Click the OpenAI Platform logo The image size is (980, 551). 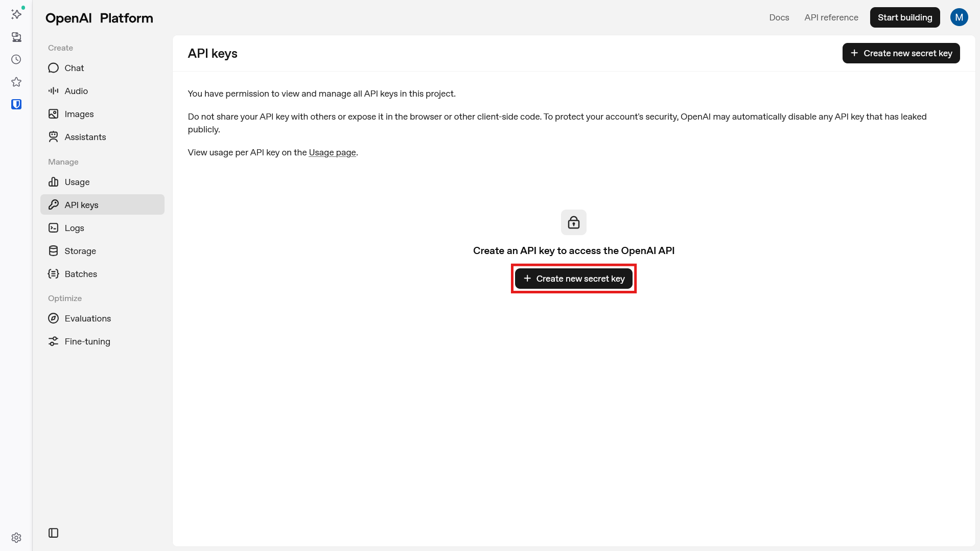point(99,18)
